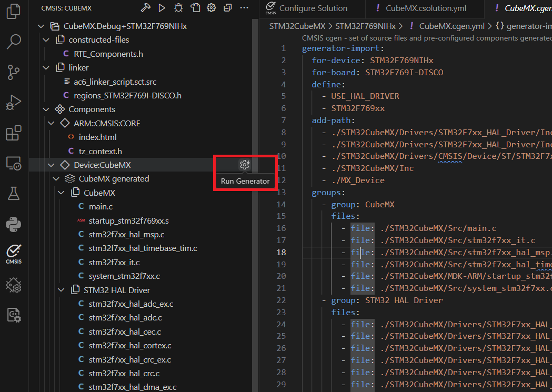The image size is (552, 392).
Task: Open the Python view in activity bar
Action: (x=13, y=224)
